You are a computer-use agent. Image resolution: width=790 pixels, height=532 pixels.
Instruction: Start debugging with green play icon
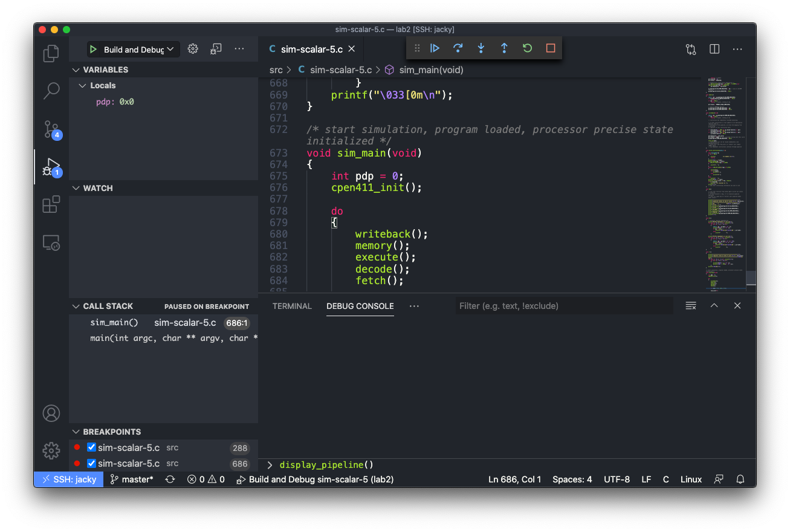[93, 50]
